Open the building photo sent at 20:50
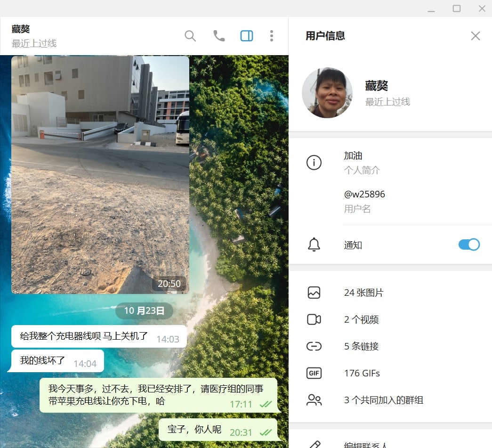 [100, 175]
